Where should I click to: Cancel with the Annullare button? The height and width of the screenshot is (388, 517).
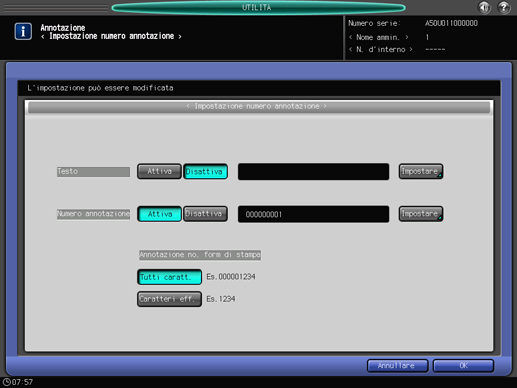pyautogui.click(x=397, y=366)
